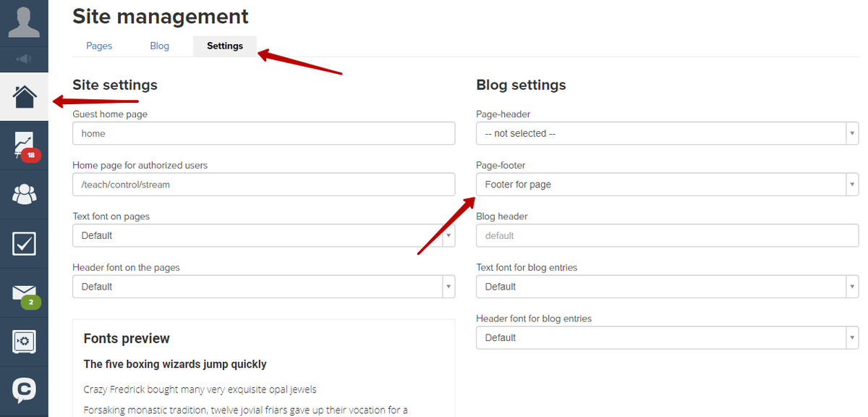Expand the Page-footer dropdown showing Footer for page
The width and height of the screenshot is (868, 417).
tap(667, 185)
